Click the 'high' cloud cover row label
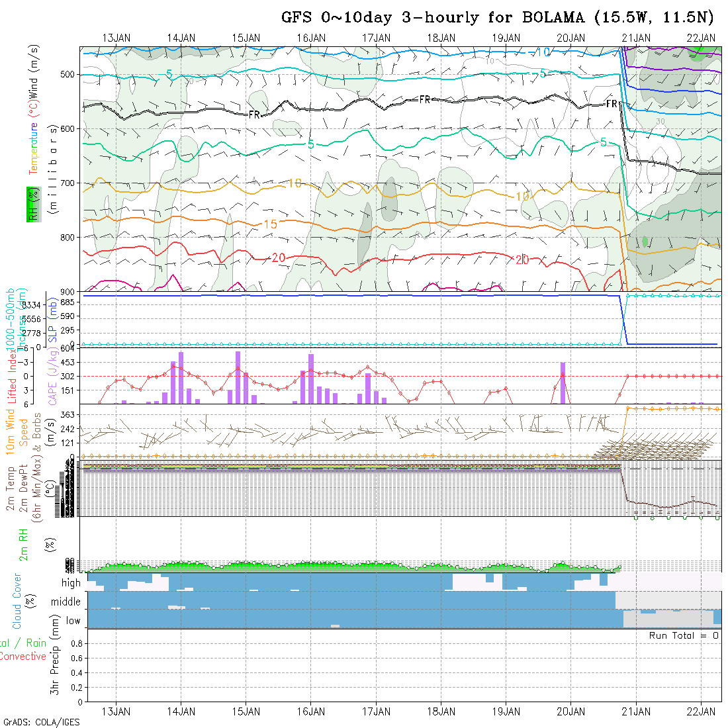Screen dimensions: 728x728 71,583
